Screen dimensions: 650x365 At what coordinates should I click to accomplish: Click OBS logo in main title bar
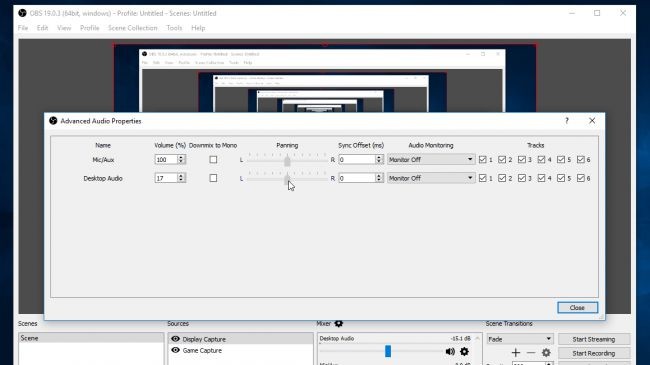pyautogui.click(x=22, y=13)
